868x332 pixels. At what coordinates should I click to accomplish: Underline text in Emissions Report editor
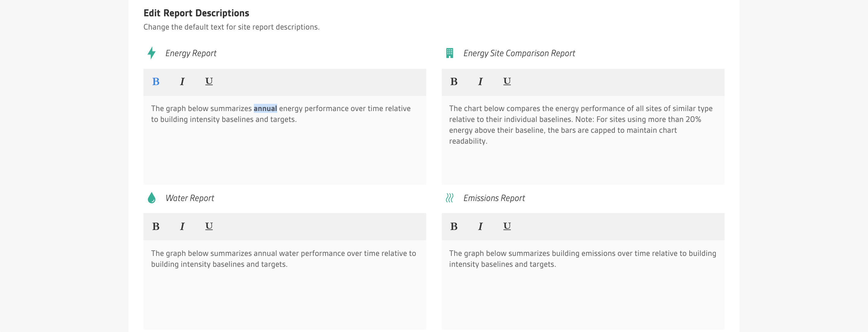(x=507, y=226)
